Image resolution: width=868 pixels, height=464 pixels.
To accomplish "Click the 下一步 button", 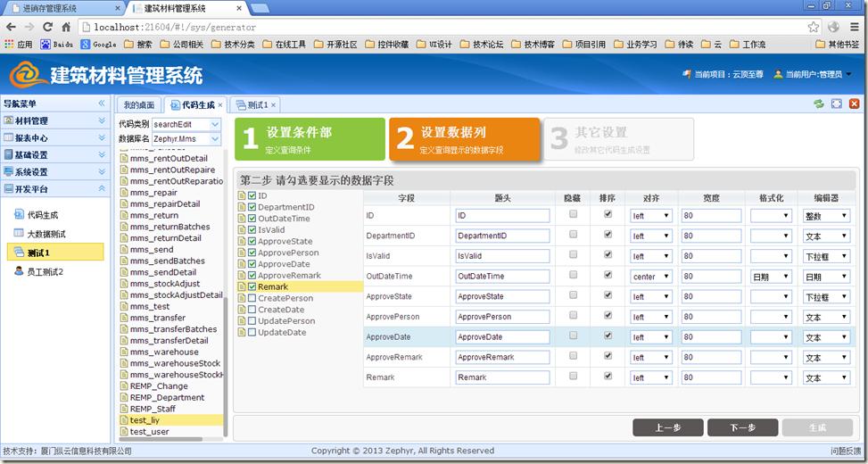I will (742, 427).
